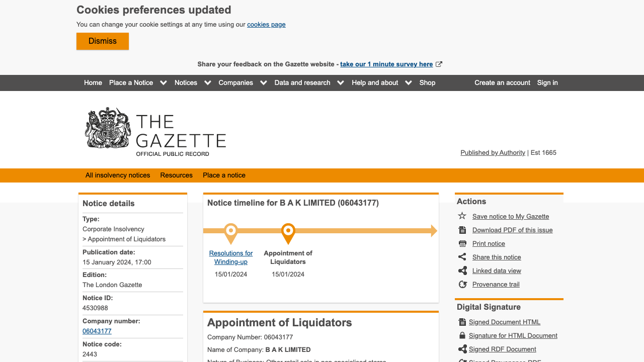Click the Signed Document HTML file icon
This screenshot has height=362, width=644.
coord(462,322)
